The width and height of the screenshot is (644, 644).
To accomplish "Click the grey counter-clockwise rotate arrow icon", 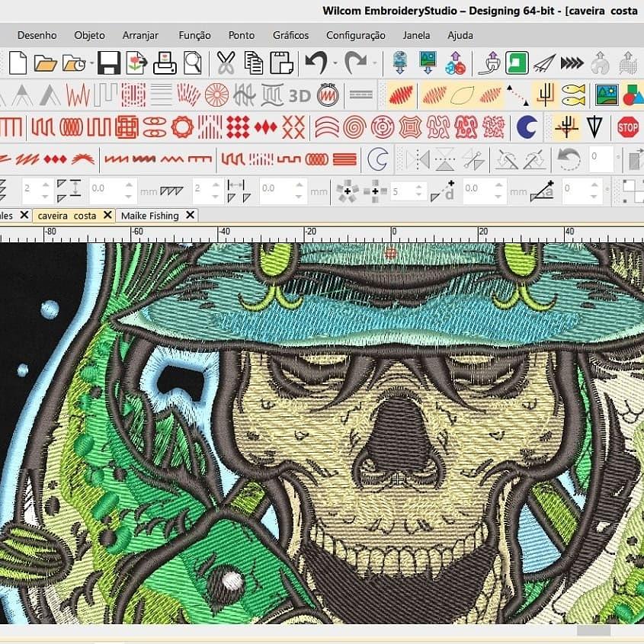I will tap(569, 159).
